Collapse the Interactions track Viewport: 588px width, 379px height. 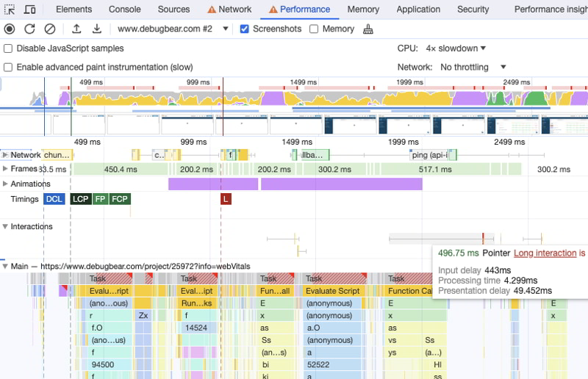(x=5, y=226)
